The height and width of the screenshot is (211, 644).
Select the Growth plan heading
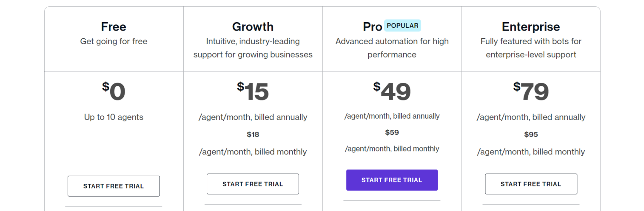(253, 27)
